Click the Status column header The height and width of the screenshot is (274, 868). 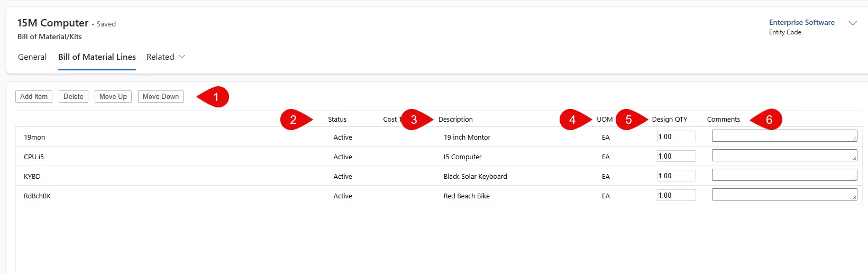tap(337, 119)
